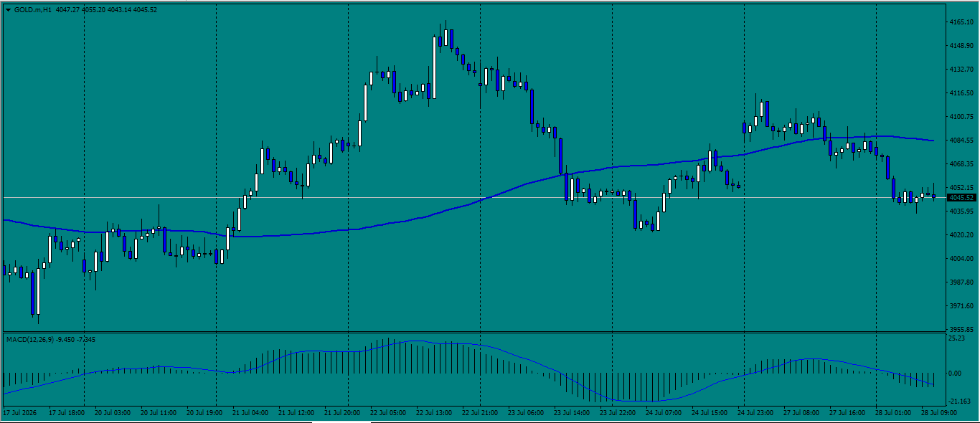The height and width of the screenshot is (423, 980).
Task: Select the 3987.80 price level
Action: 961,282
